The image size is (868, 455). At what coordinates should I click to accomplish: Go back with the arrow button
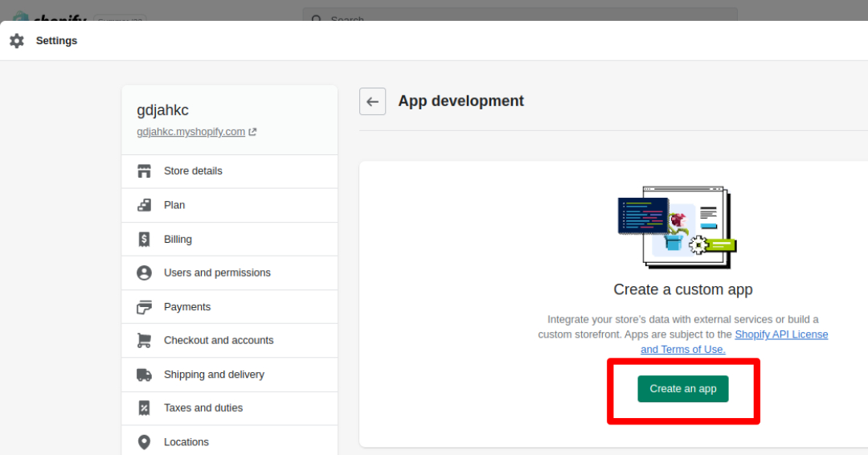[x=373, y=101]
